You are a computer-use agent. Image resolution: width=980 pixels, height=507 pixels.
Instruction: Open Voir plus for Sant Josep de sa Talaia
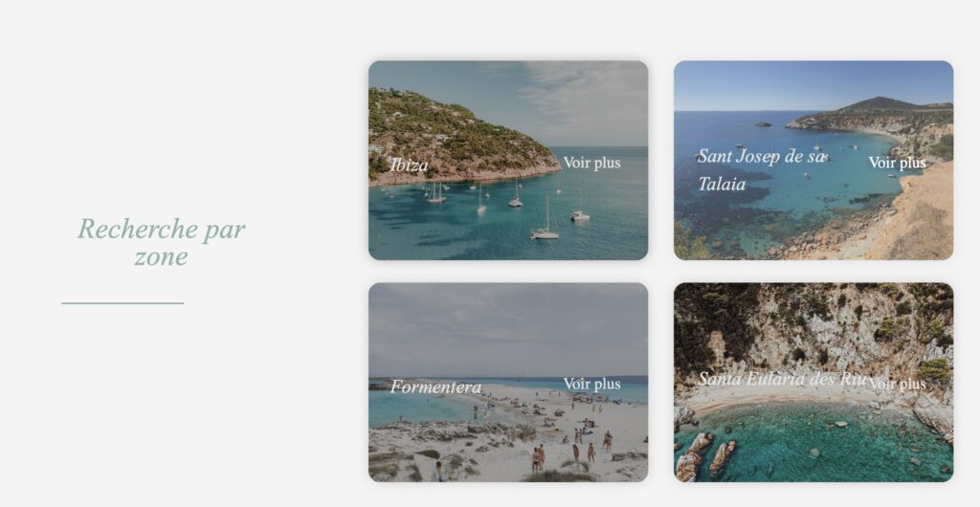pyautogui.click(x=897, y=163)
